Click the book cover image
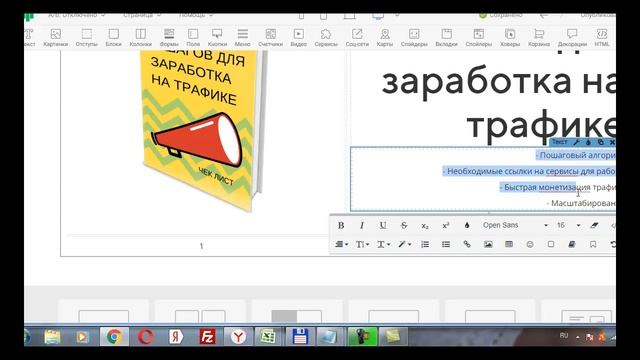Image resolution: width=640 pixels, height=360 pixels. click(x=203, y=130)
